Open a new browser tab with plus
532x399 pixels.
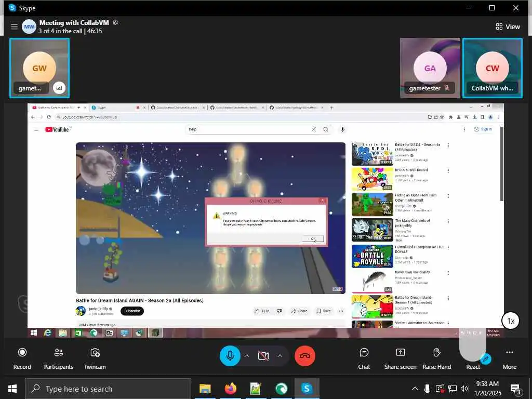click(x=331, y=108)
